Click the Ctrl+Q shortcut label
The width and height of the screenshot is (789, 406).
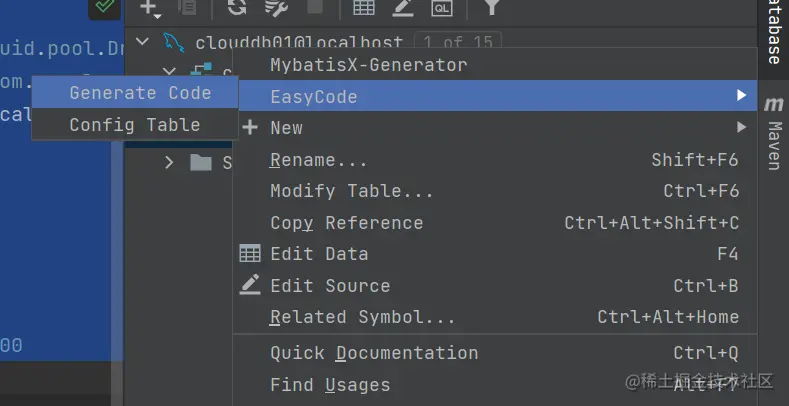click(706, 353)
